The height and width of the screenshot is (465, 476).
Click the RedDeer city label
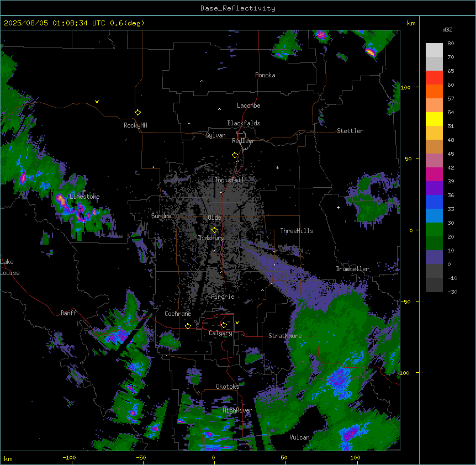click(243, 141)
